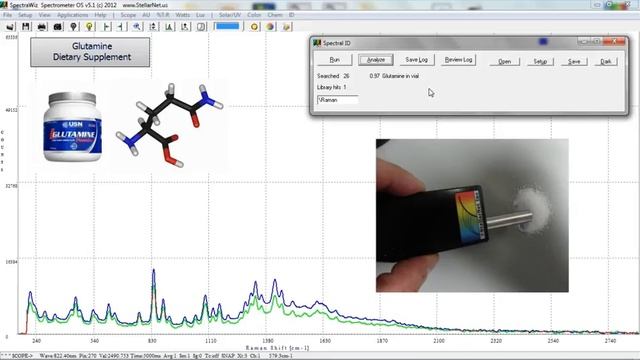640x360 pixels.
Task: Click the right range marker toolbar icon
Action: pyautogui.click(x=121, y=27)
